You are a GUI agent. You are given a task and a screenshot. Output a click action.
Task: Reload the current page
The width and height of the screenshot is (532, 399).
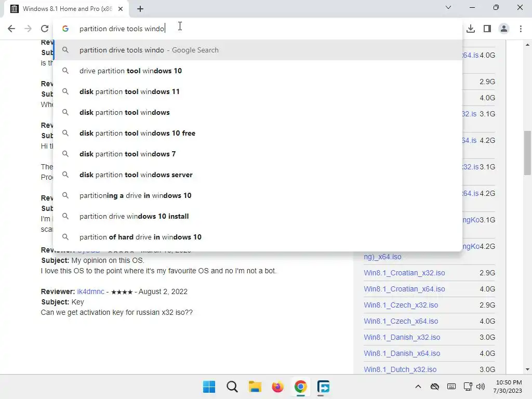tap(45, 29)
